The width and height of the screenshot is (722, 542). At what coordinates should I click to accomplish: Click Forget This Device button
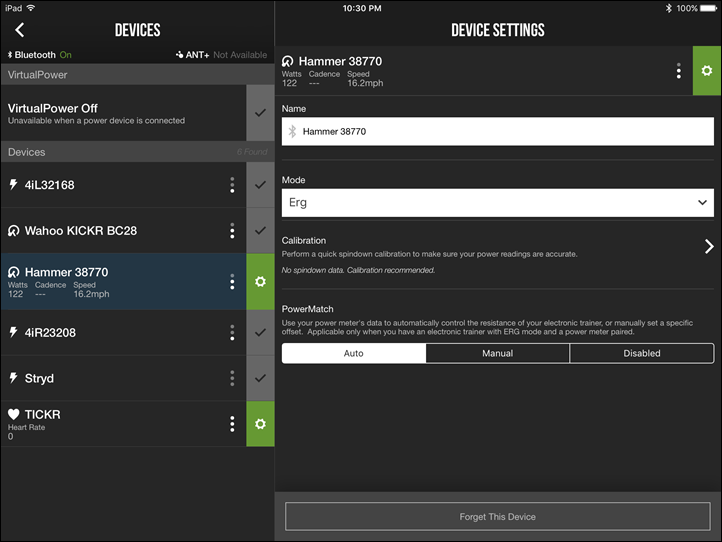tap(497, 516)
